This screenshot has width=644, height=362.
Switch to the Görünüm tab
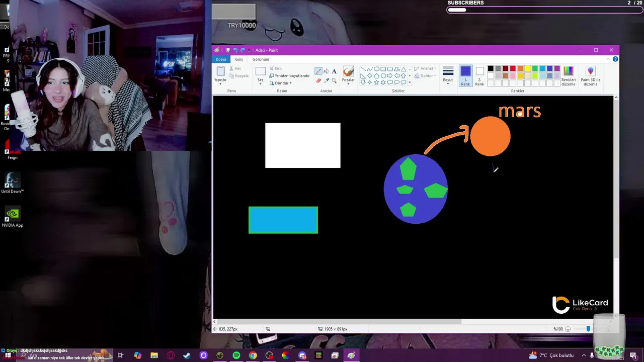coord(261,59)
